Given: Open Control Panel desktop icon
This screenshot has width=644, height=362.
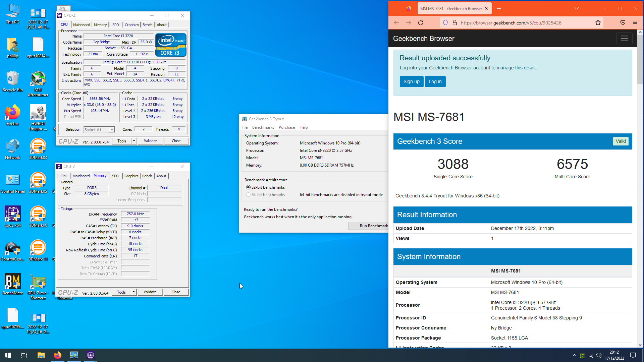Looking at the screenshot, I should pyautogui.click(x=13, y=183).
